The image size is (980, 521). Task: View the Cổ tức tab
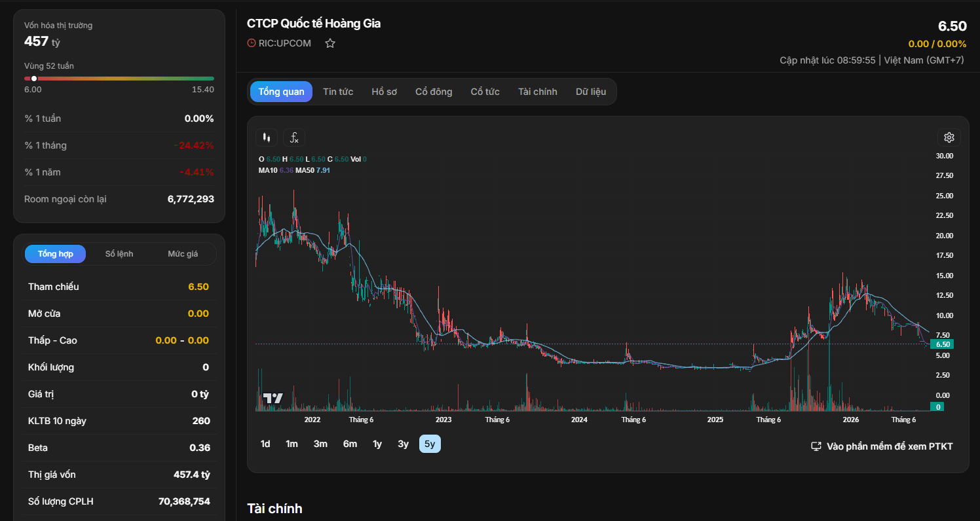click(x=485, y=92)
